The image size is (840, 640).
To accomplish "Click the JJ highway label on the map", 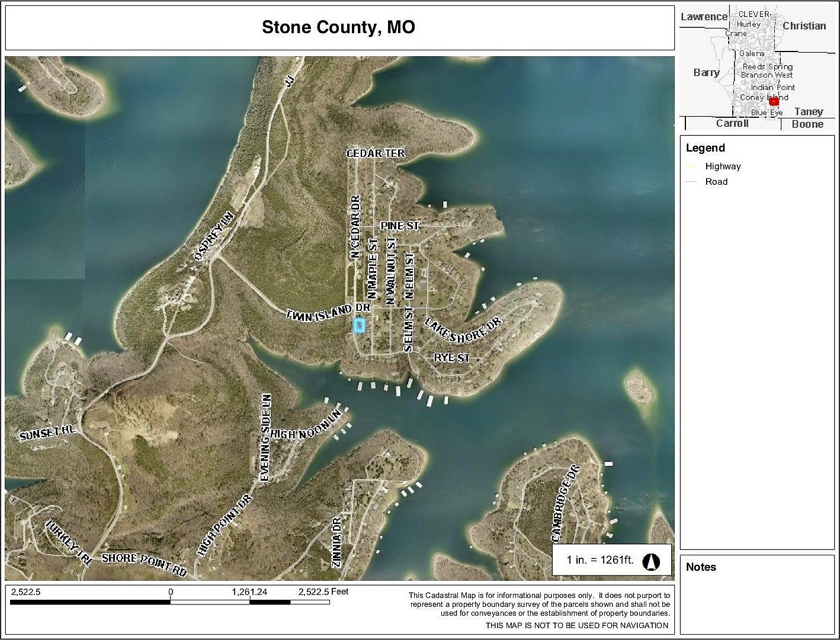I will pyautogui.click(x=289, y=82).
